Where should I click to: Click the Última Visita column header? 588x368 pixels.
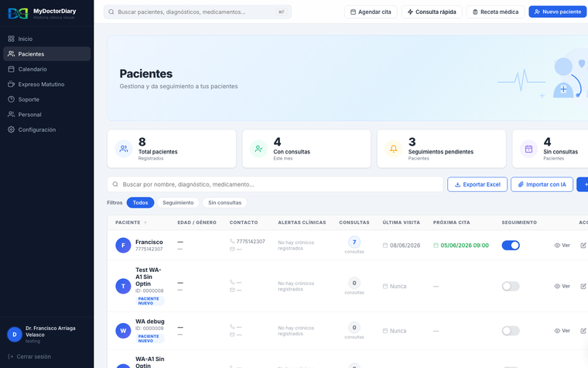tap(401, 222)
